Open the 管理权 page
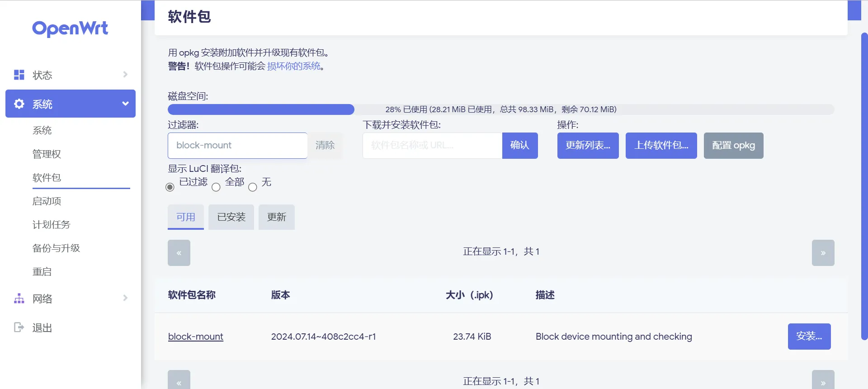Image resolution: width=868 pixels, height=389 pixels. [47, 154]
